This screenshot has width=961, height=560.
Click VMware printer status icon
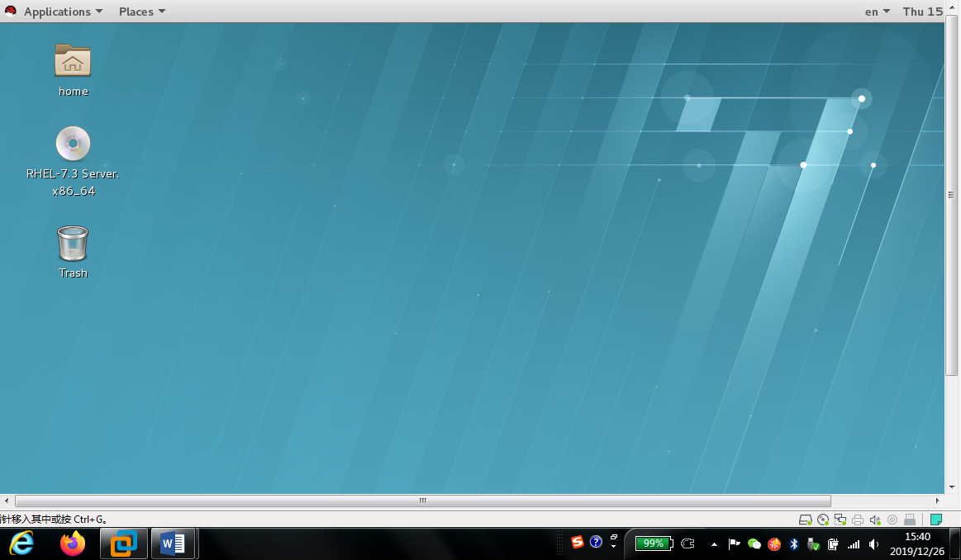[858, 520]
